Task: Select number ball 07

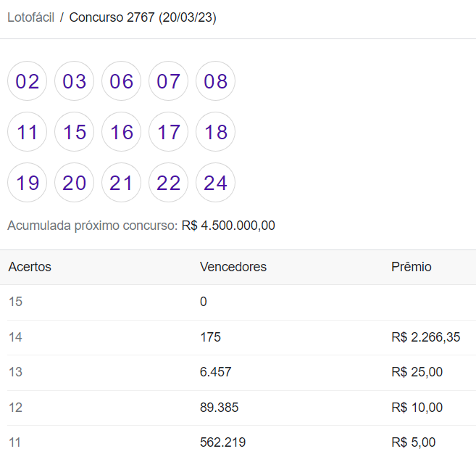Action: 168,81
